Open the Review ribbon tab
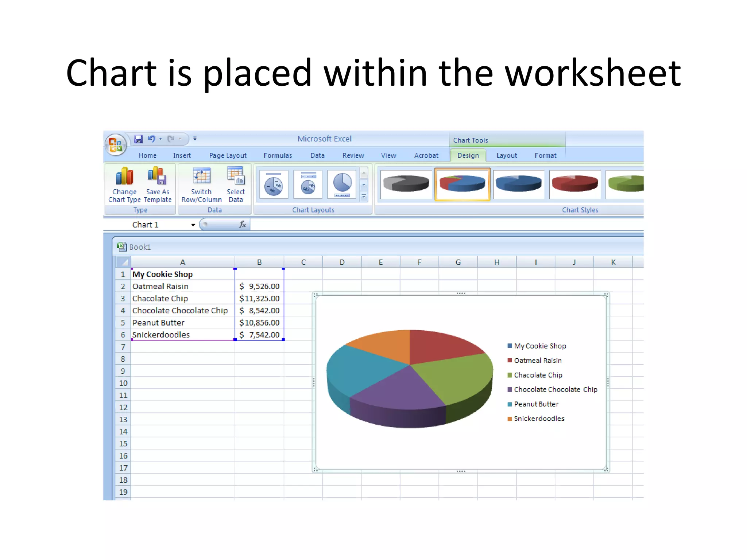The image size is (747, 560). (353, 156)
